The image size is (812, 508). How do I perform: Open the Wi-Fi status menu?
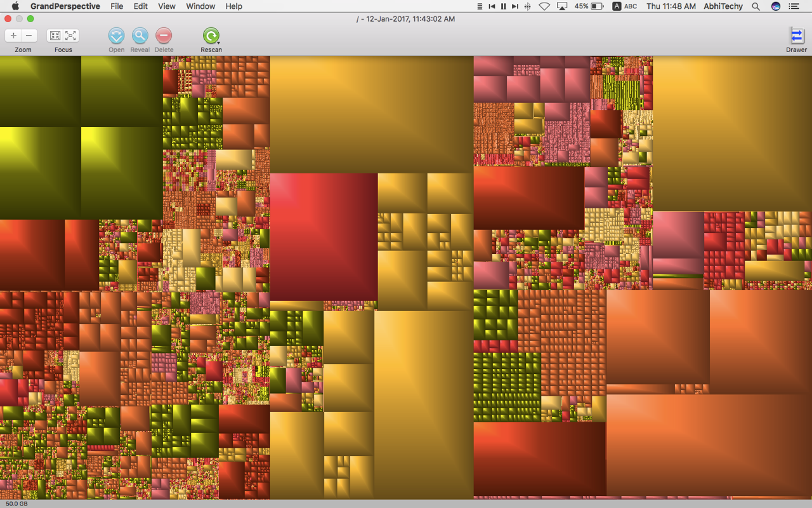[x=544, y=6]
